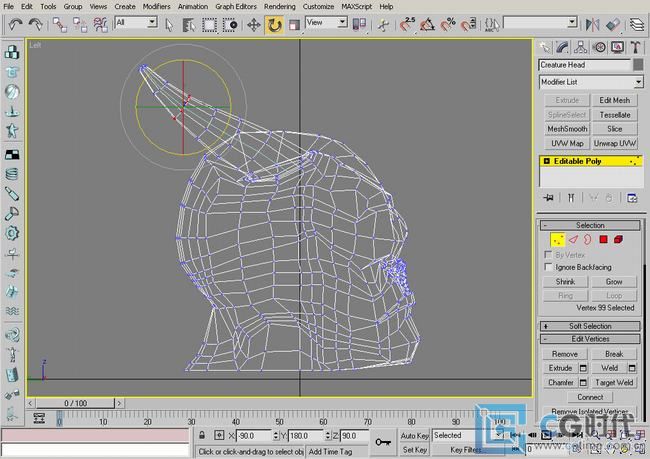The height and width of the screenshot is (459, 650).
Task: Click the Select and Rotate tool
Action: (274, 25)
